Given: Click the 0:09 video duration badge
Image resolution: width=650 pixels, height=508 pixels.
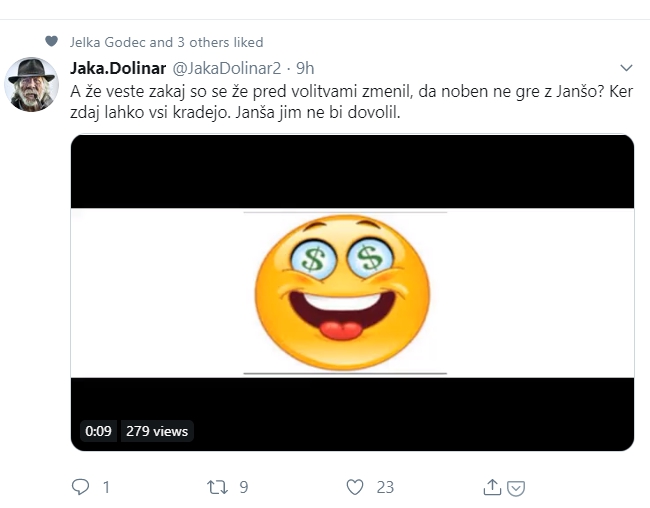Looking at the screenshot, I should [98, 431].
